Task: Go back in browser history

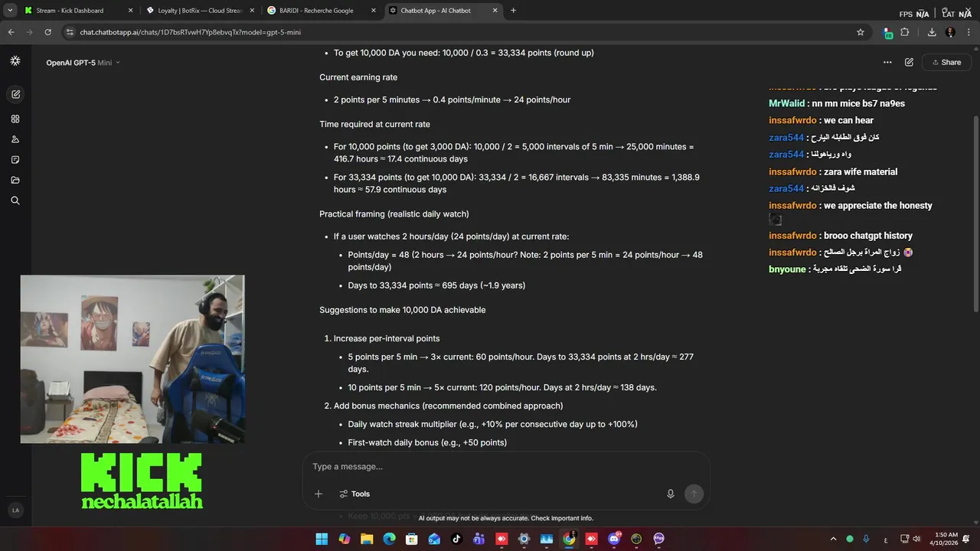Action: pos(11,32)
